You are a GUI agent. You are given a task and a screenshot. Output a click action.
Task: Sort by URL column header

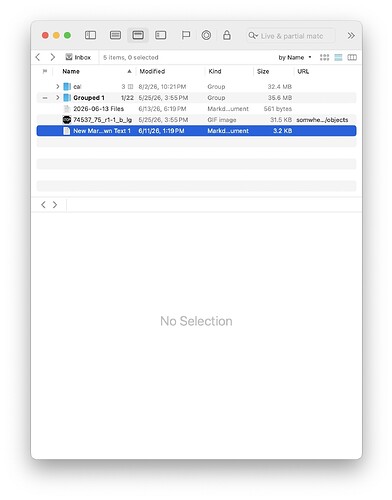(303, 71)
